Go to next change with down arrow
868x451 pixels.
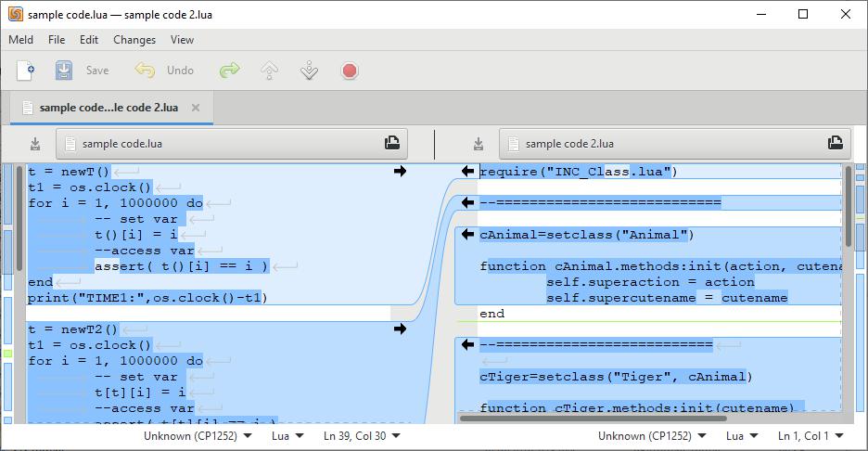310,71
